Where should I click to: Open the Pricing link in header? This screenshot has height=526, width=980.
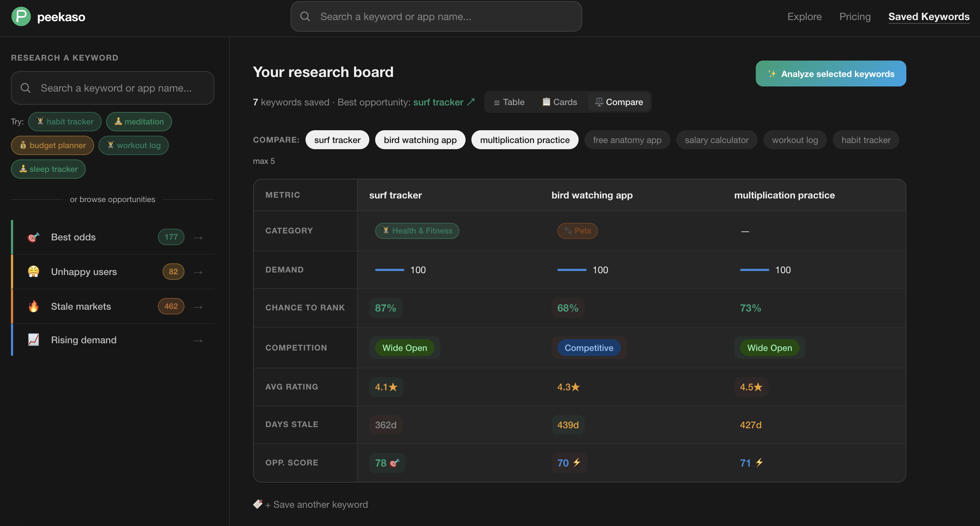coord(855,16)
